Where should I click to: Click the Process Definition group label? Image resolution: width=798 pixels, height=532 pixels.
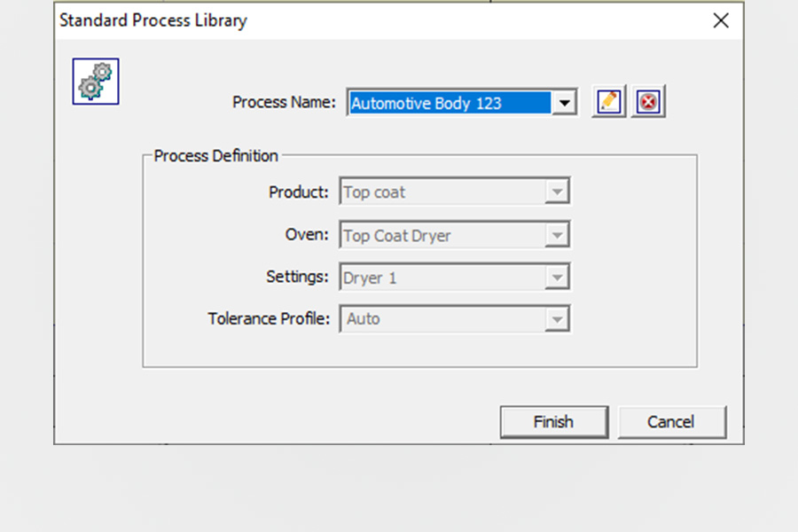click(x=215, y=156)
